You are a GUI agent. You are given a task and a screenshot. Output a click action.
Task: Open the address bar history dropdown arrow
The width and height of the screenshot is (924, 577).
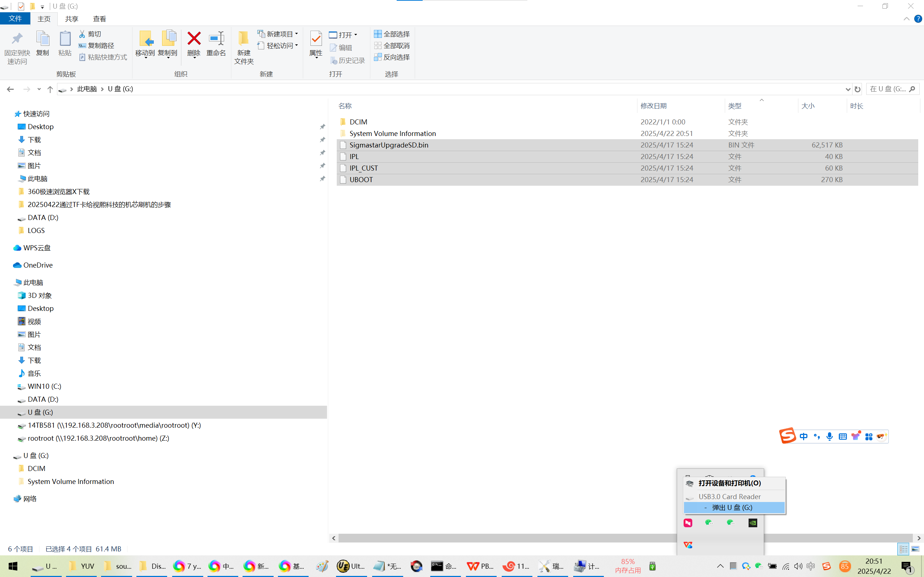click(x=848, y=89)
